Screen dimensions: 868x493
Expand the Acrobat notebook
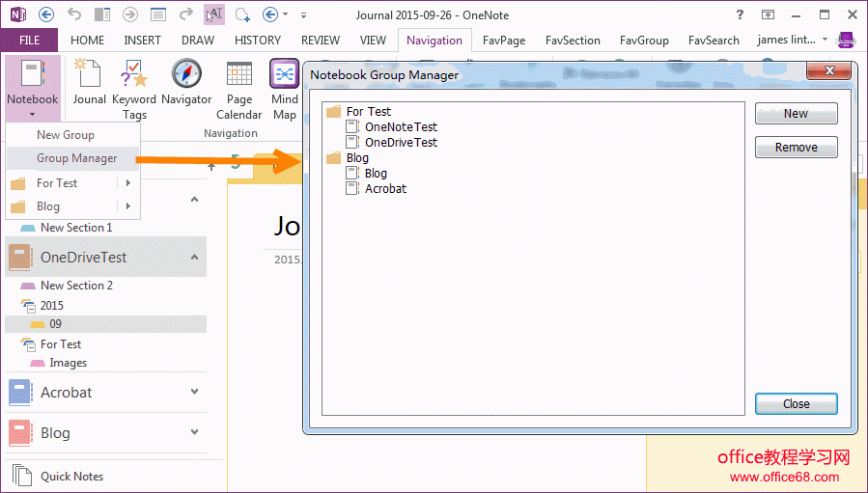pyautogui.click(x=194, y=393)
